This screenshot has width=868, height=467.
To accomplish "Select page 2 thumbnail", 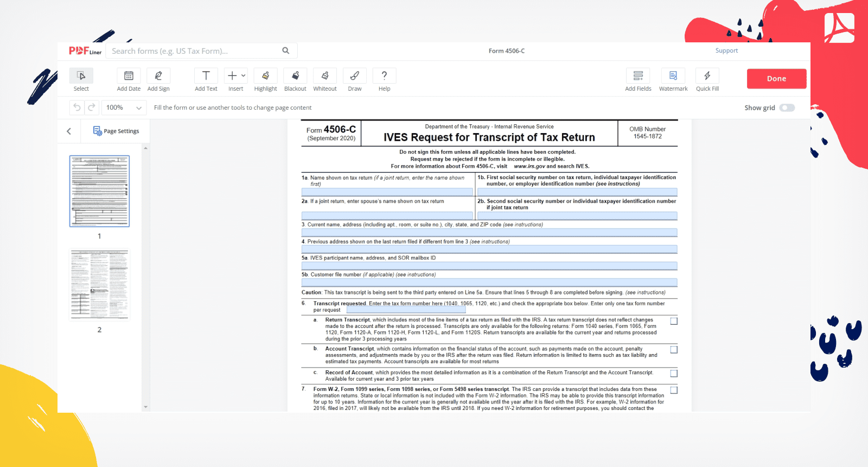I will click(x=99, y=285).
